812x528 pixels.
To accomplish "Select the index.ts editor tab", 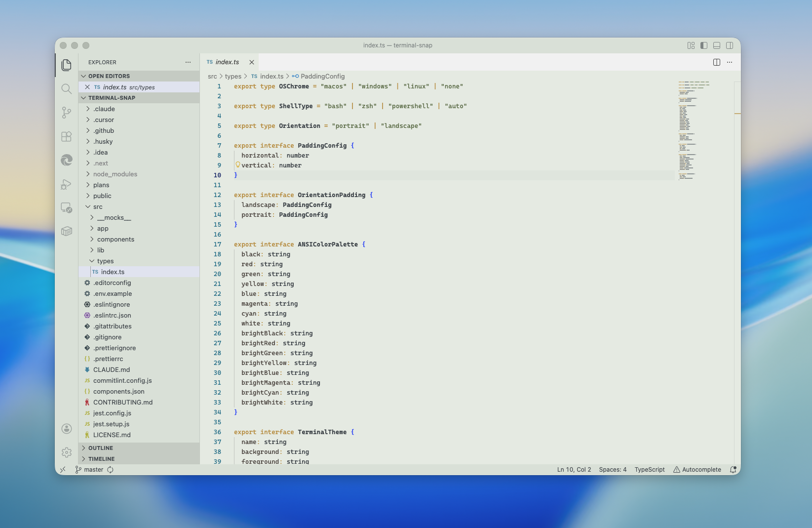I will 229,62.
